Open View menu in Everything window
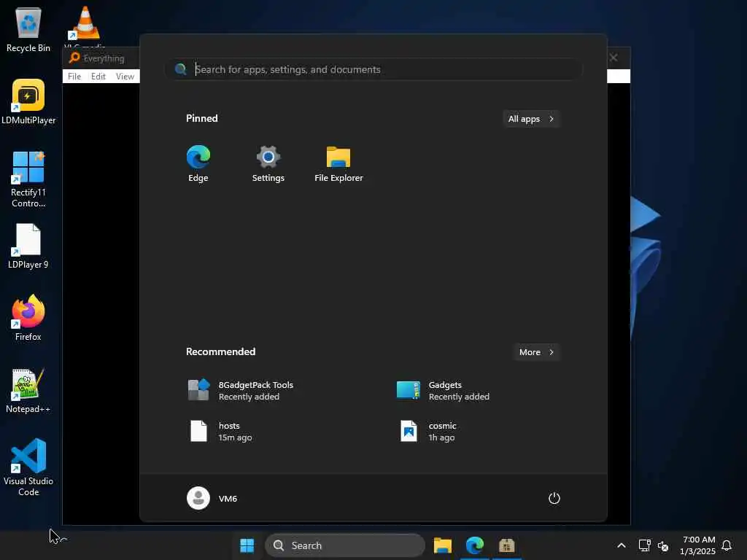Image resolution: width=747 pixels, height=560 pixels. (125, 76)
